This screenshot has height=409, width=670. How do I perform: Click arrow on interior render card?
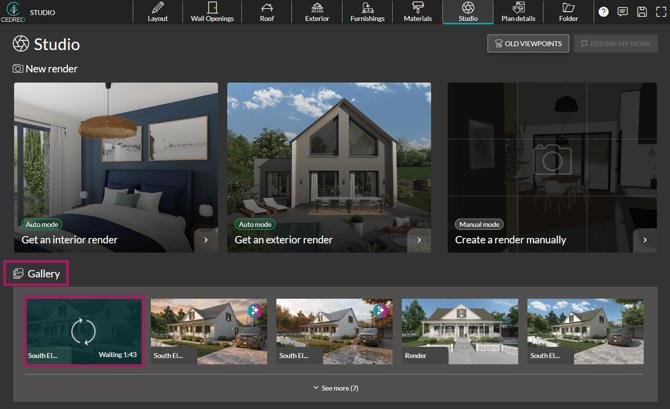[x=206, y=240]
